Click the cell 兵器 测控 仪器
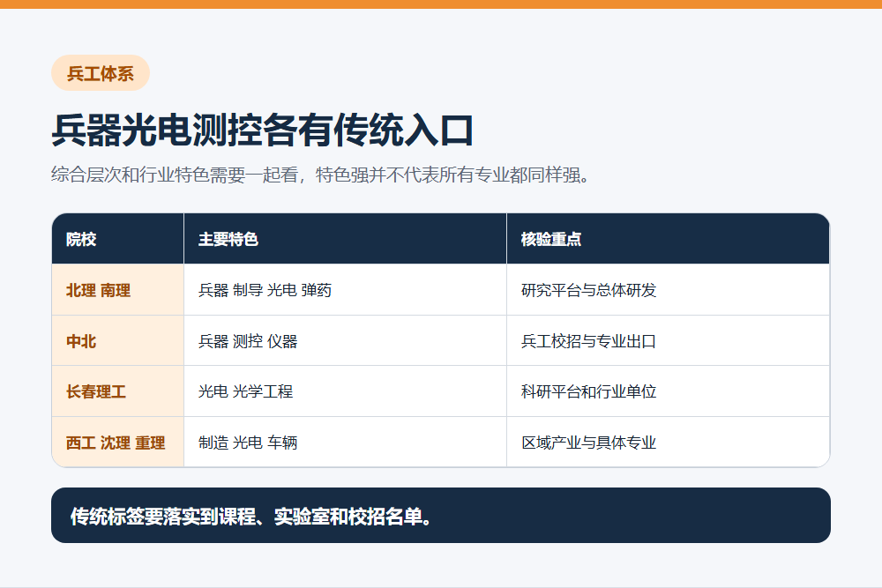The height and width of the screenshot is (588, 882). [x=346, y=340]
